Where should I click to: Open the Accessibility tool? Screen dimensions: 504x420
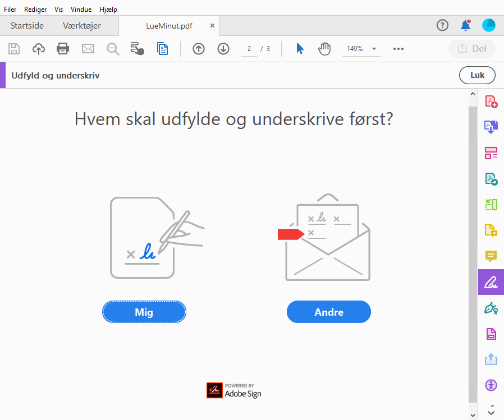click(491, 385)
